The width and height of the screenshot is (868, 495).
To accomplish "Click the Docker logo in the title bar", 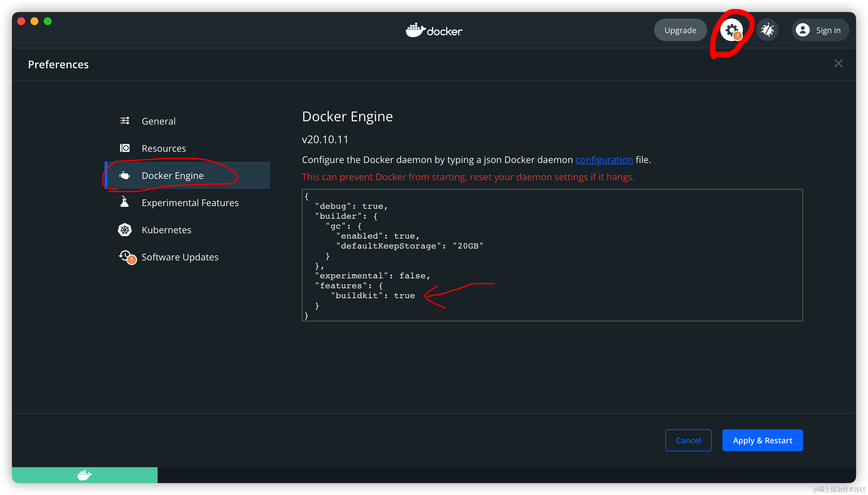I will coord(434,30).
